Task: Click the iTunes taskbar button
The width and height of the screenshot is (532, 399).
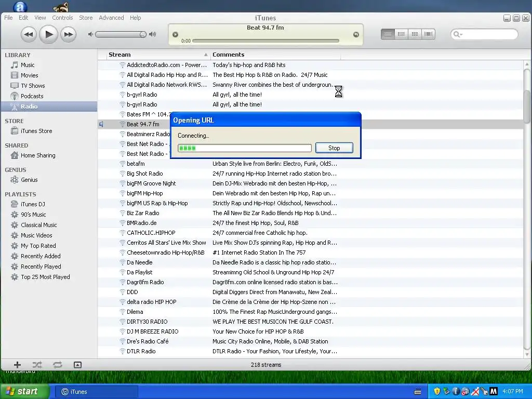Action: [x=96, y=392]
